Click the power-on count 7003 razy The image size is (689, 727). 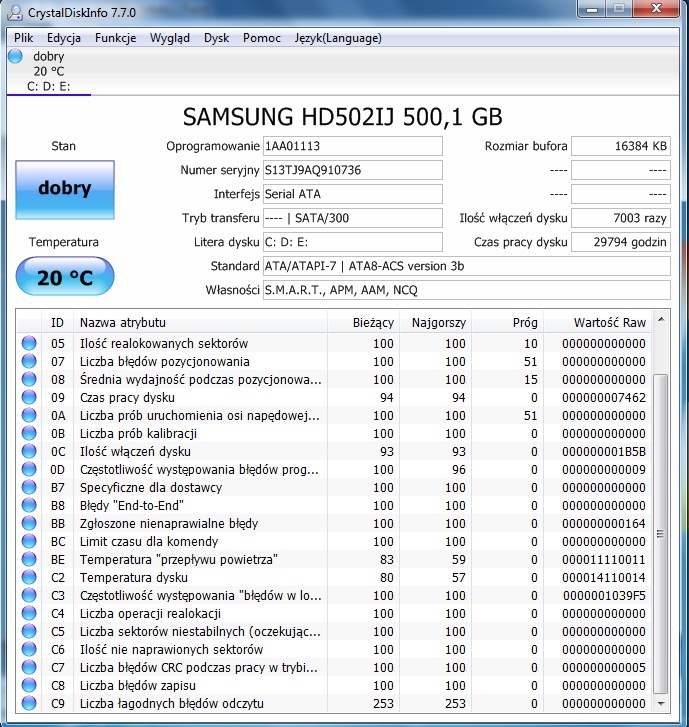click(x=620, y=218)
